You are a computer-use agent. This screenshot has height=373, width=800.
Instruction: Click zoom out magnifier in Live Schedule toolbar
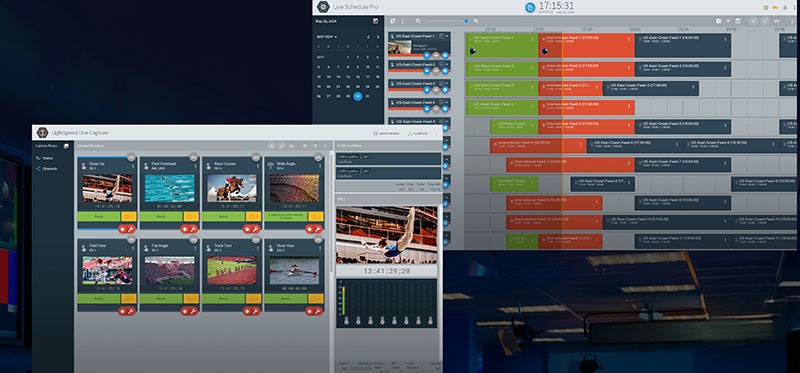(x=418, y=21)
